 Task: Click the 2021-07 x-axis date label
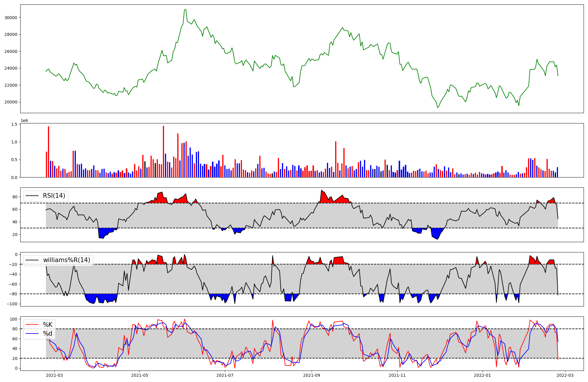point(225,375)
